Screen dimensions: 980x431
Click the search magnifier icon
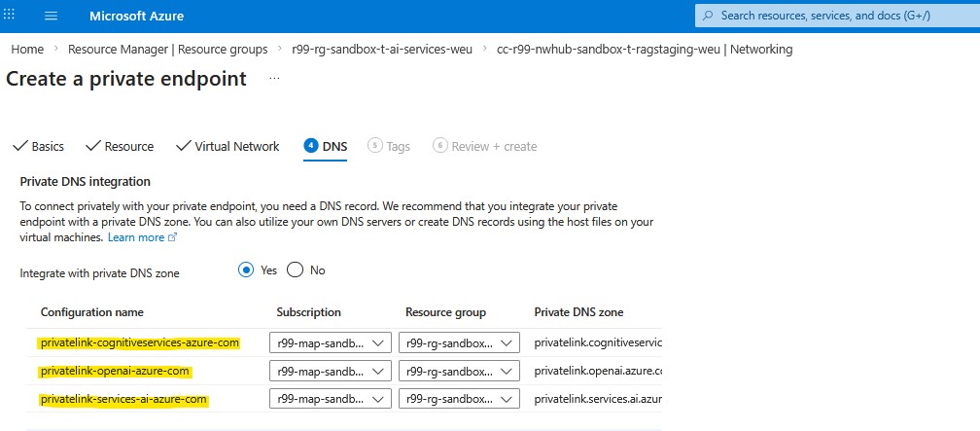point(708,16)
